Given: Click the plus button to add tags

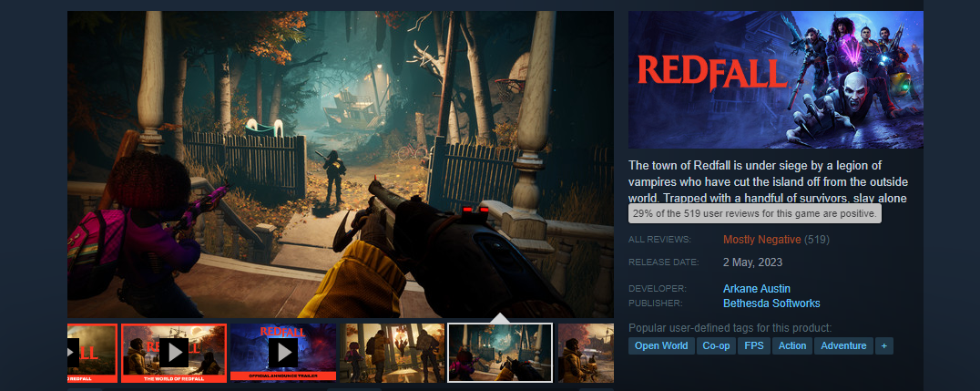Looking at the screenshot, I should pos(883,346).
